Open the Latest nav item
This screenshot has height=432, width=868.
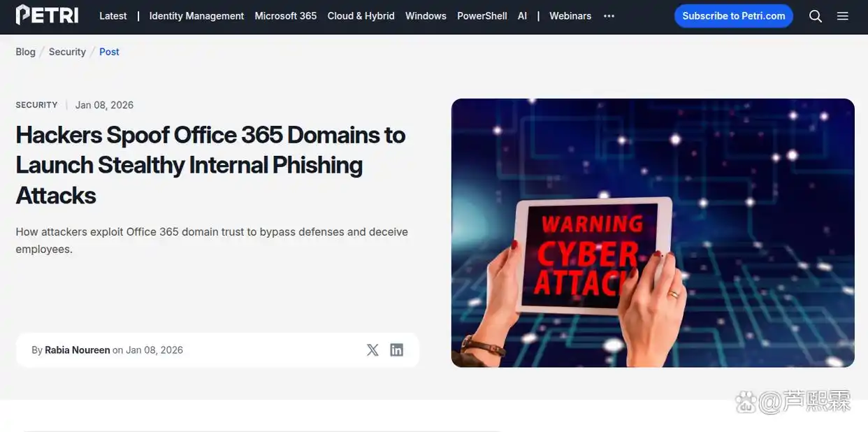(x=113, y=16)
